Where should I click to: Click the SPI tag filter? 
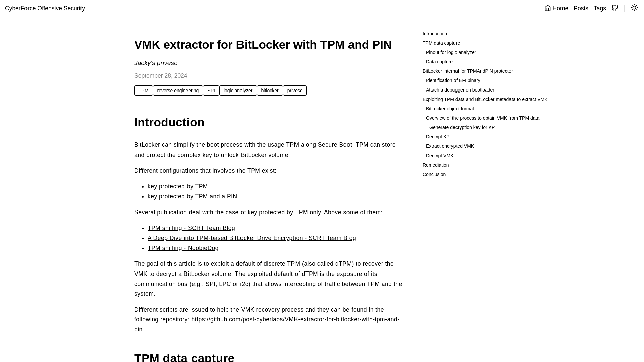[x=211, y=90]
